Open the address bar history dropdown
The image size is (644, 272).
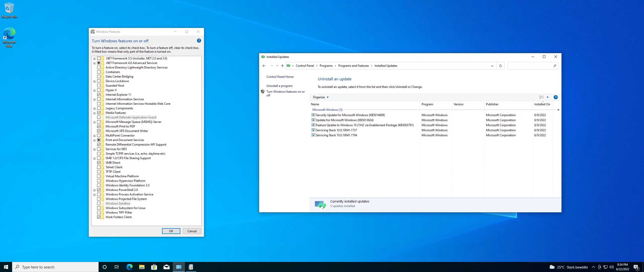point(492,66)
